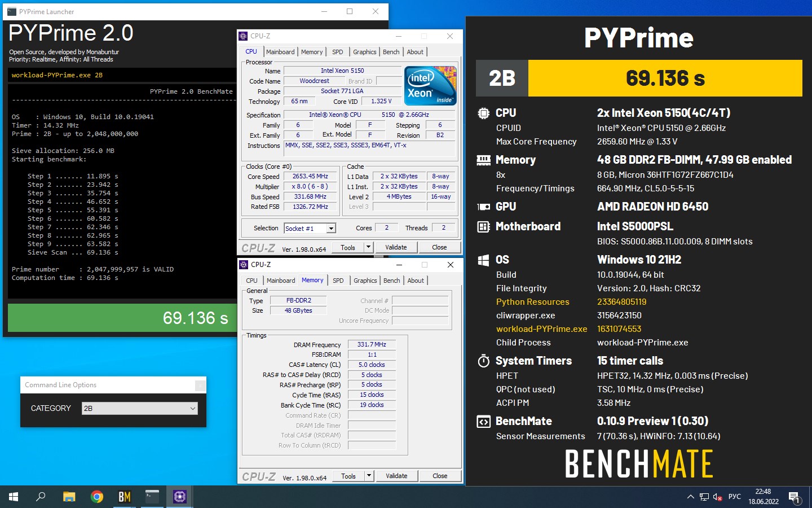The width and height of the screenshot is (812, 508).
Task: Click BENCHMATE logo at panel bottom
Action: 639,464
